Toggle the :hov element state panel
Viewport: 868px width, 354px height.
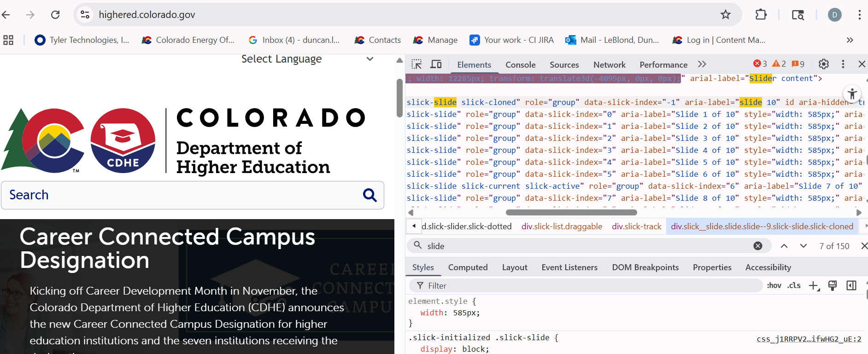pyautogui.click(x=774, y=286)
